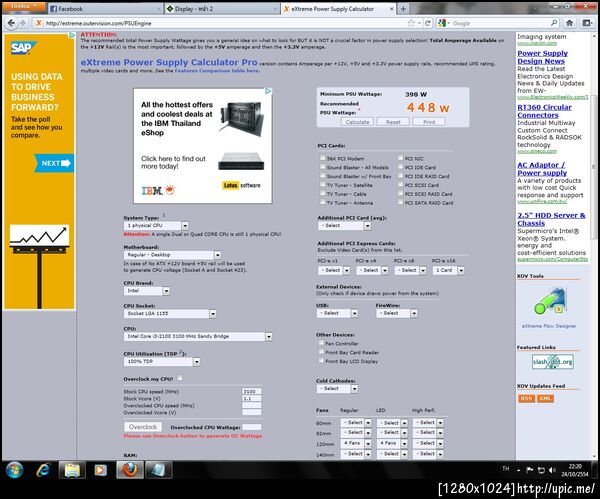Close the eXtreme Power Supply Calculator tab
Viewport: 600px width, 499px height.
click(391, 9)
